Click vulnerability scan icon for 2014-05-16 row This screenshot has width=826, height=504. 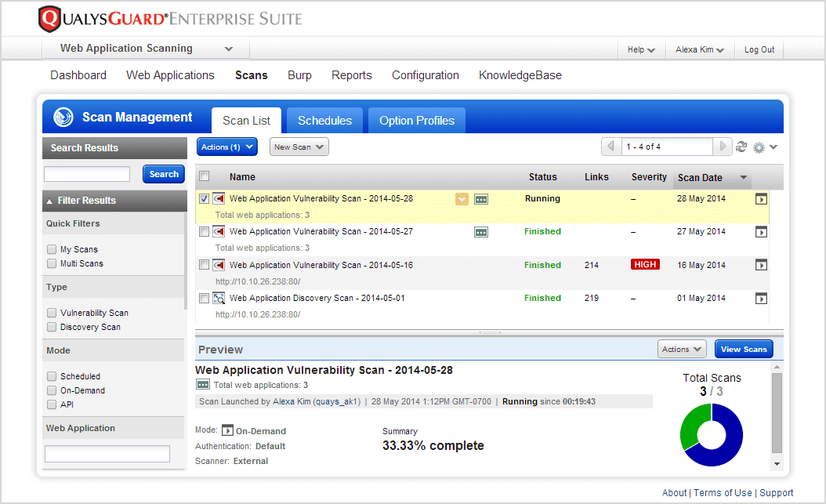point(219,265)
